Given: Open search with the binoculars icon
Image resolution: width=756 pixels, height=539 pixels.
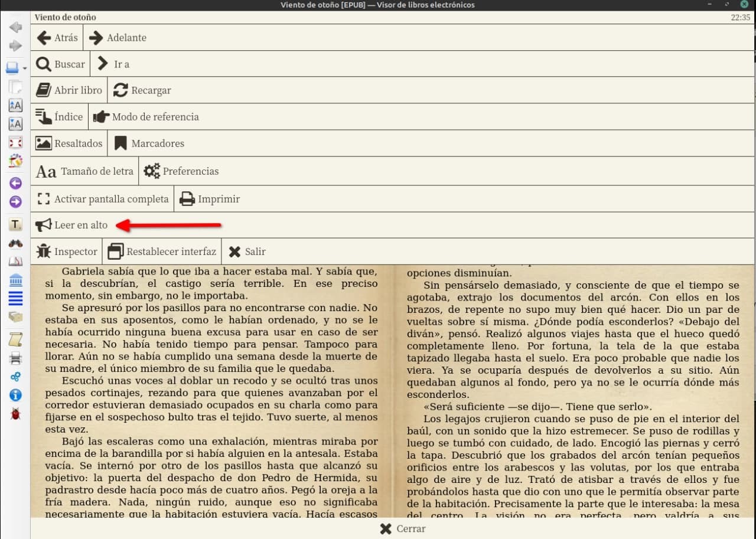Looking at the screenshot, I should pyautogui.click(x=15, y=243).
